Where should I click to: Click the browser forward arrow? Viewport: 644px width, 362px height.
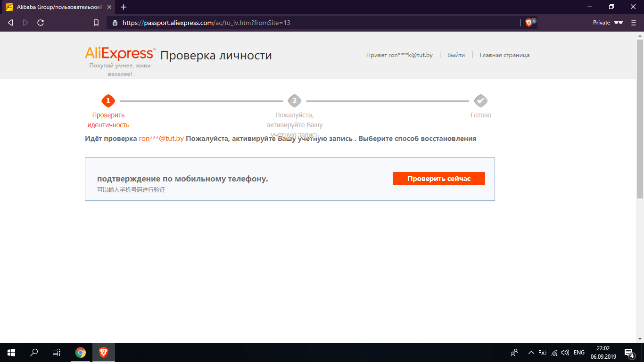coord(25,23)
